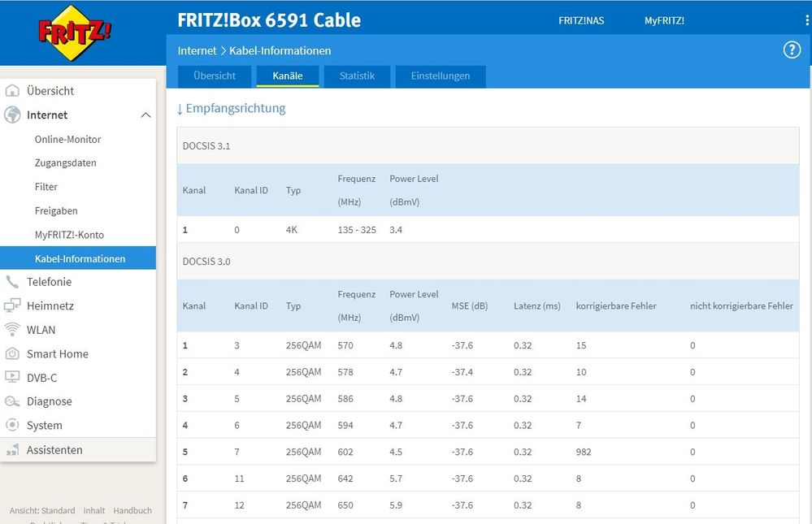The height and width of the screenshot is (524, 812).
Task: Click the Übersicht home icon in sidebar
Action: click(x=12, y=91)
